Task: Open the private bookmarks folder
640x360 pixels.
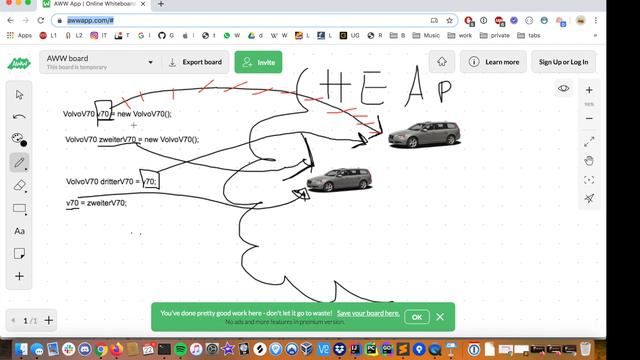Action: [495, 36]
